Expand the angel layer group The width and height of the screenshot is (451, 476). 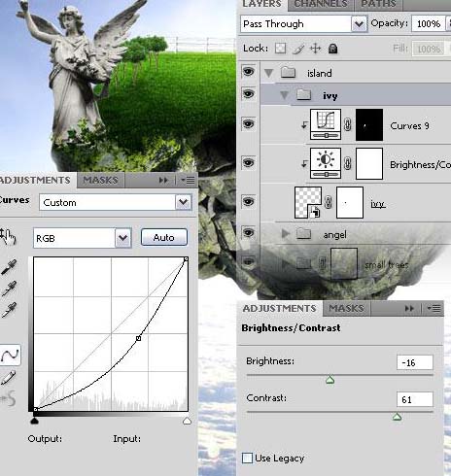tap(285, 233)
